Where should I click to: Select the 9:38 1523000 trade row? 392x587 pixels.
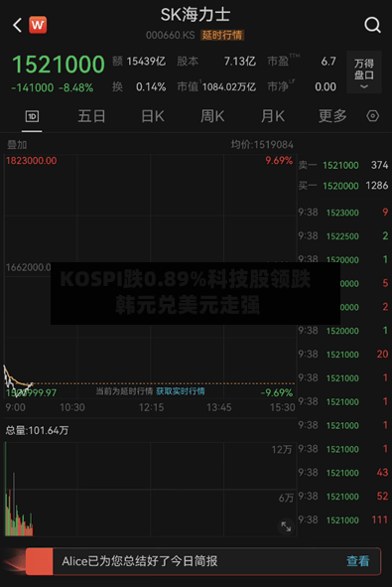pos(343,213)
